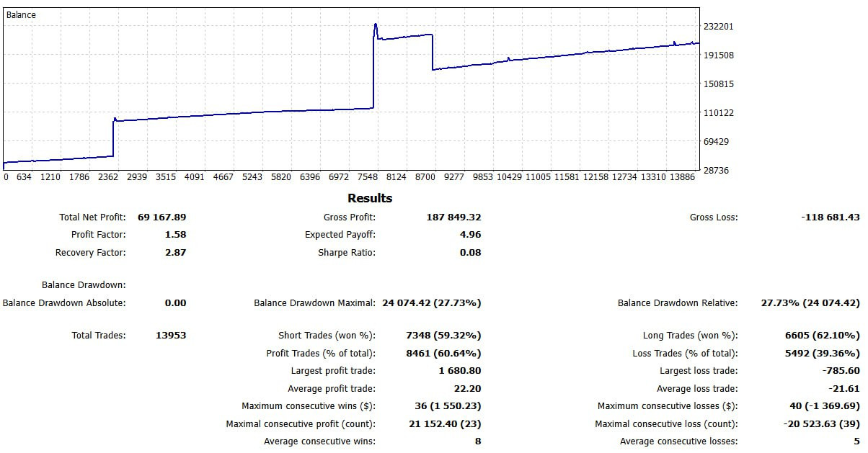Click the Balance chart title label
Image resolution: width=868 pixels, height=453 pixels.
pos(21,14)
